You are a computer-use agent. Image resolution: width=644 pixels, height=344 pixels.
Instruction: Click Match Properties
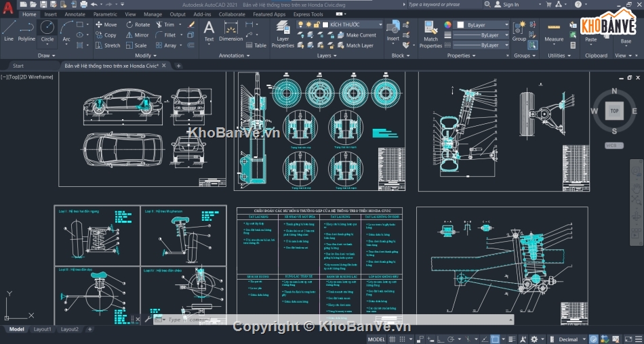click(x=430, y=35)
